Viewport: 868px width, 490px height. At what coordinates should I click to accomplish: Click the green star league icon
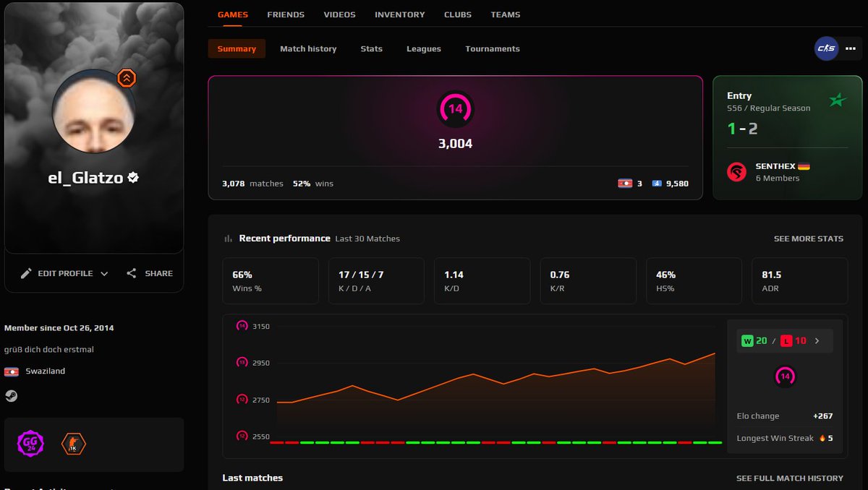point(838,100)
